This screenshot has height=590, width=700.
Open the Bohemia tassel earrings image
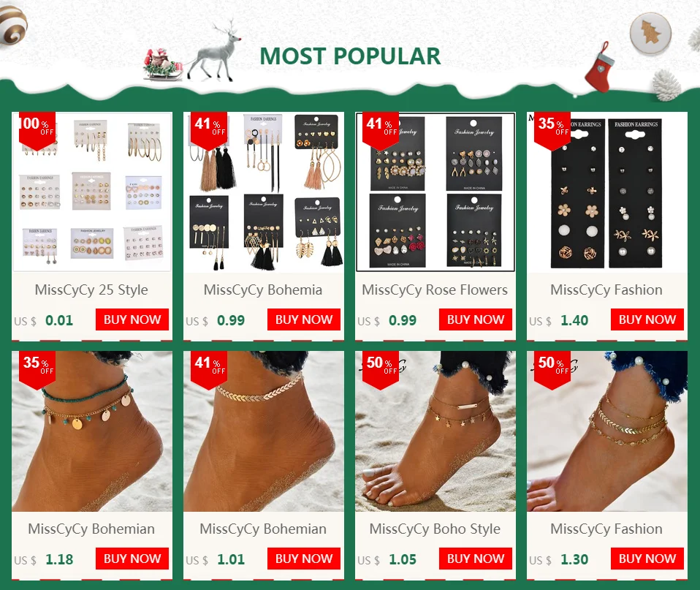[x=264, y=192]
